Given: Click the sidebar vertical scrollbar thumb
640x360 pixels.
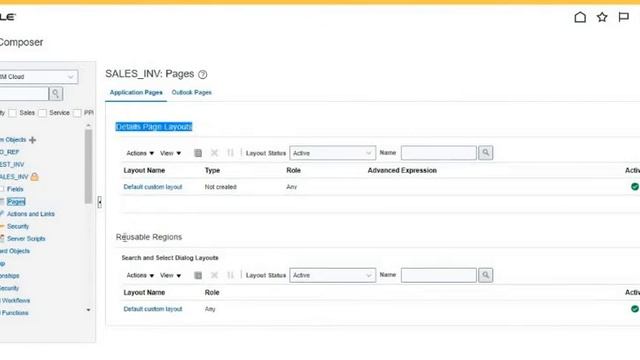Looking at the screenshot, I should click(x=88, y=166).
